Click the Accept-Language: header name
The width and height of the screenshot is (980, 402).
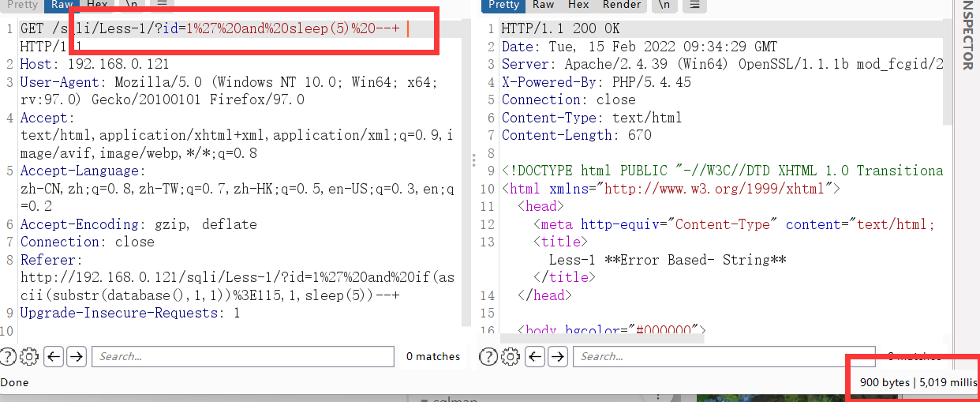[83, 171]
